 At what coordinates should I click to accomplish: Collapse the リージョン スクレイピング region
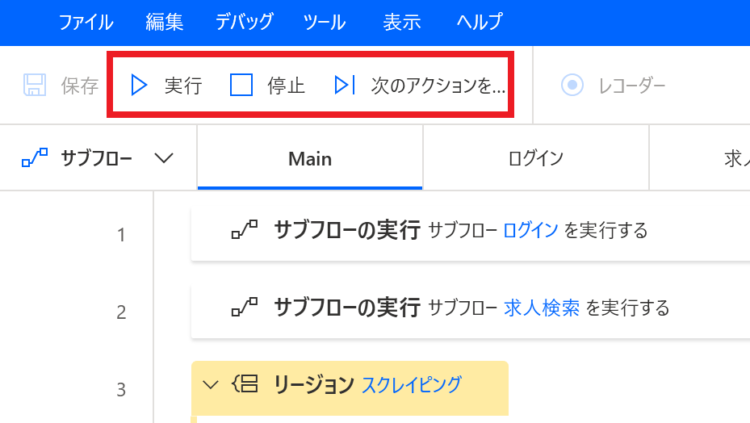tap(210, 384)
